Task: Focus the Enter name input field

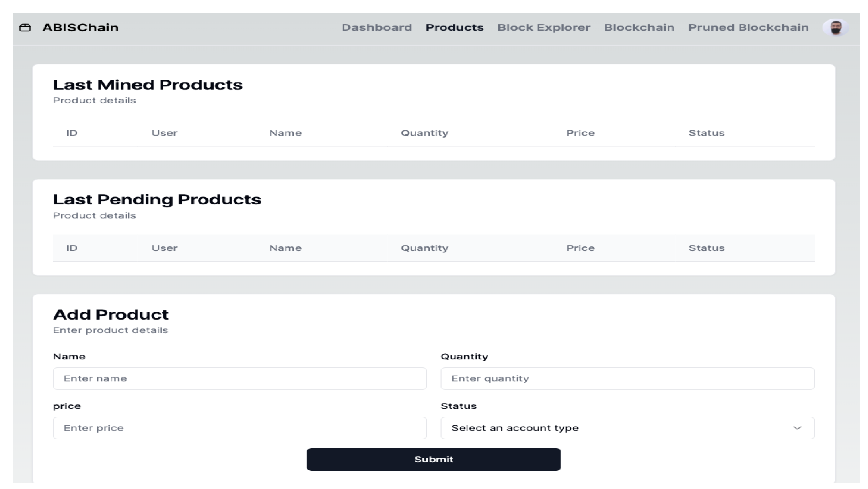Action: pyautogui.click(x=239, y=378)
